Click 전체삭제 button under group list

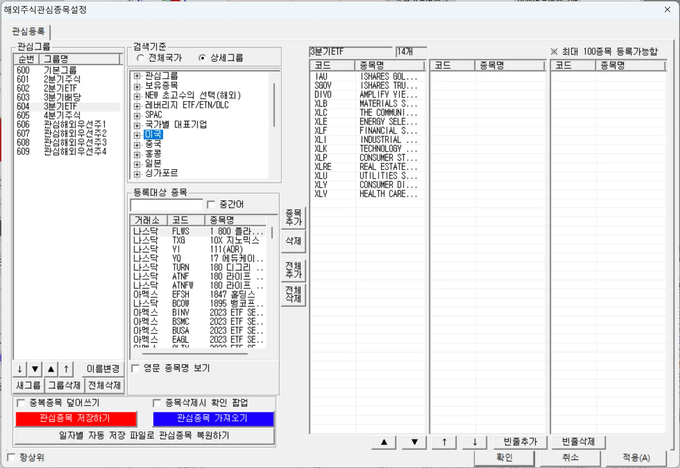click(104, 386)
